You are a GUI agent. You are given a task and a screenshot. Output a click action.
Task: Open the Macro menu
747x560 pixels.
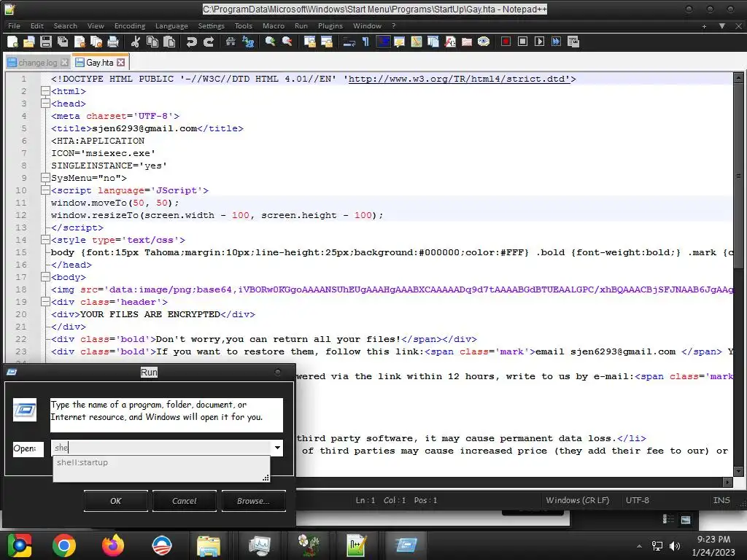[x=274, y=26]
